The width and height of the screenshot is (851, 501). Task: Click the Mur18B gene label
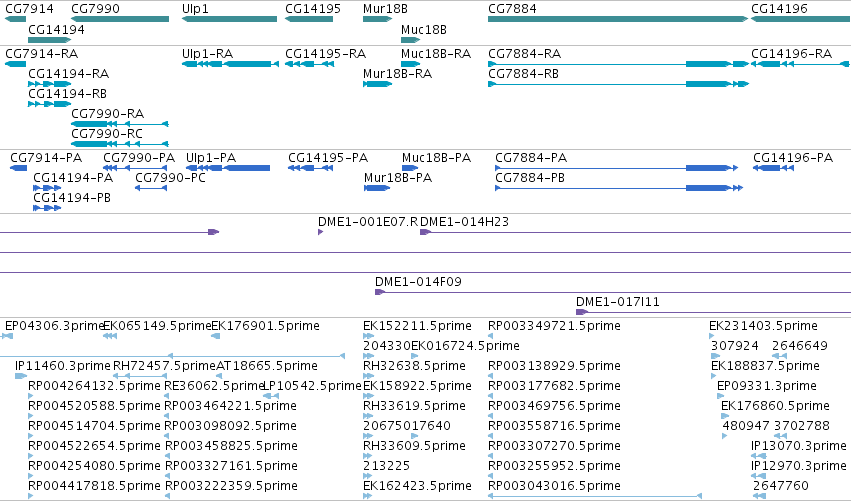(x=385, y=9)
